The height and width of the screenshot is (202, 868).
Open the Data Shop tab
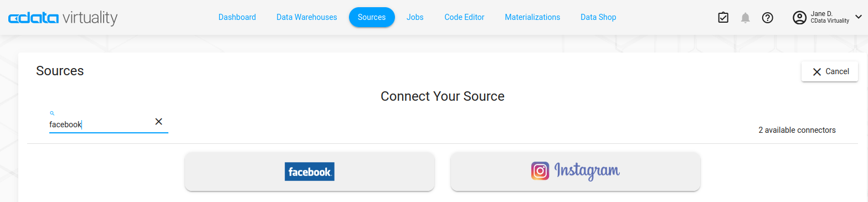click(598, 17)
